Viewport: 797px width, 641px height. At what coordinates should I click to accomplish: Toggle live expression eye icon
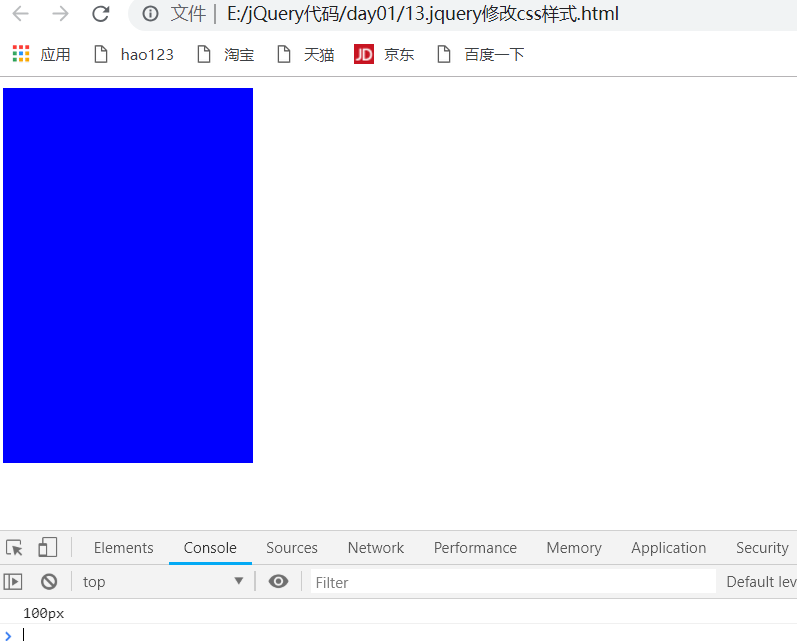[x=278, y=582]
